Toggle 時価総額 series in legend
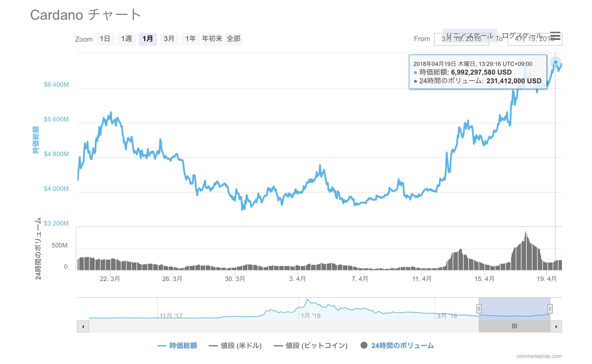 [x=177, y=345]
